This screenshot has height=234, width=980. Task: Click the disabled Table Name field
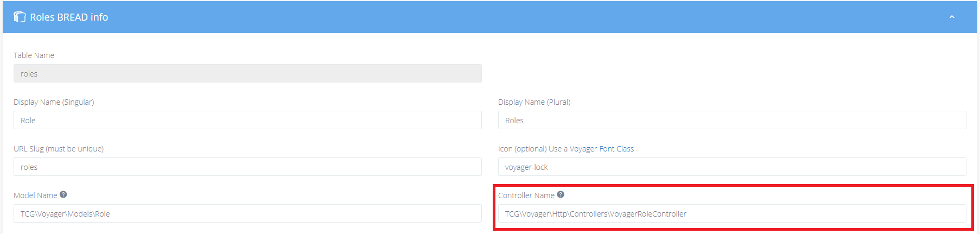[x=247, y=74]
